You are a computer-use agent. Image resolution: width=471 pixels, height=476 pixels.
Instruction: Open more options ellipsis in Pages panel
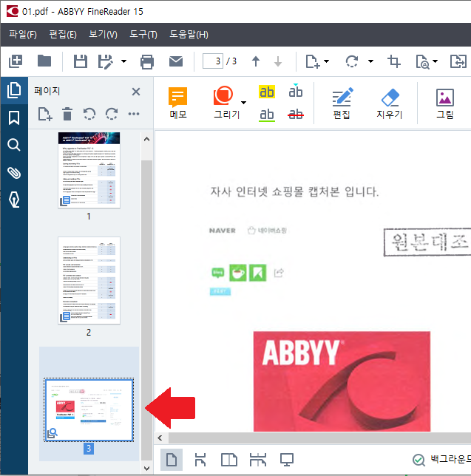click(134, 114)
